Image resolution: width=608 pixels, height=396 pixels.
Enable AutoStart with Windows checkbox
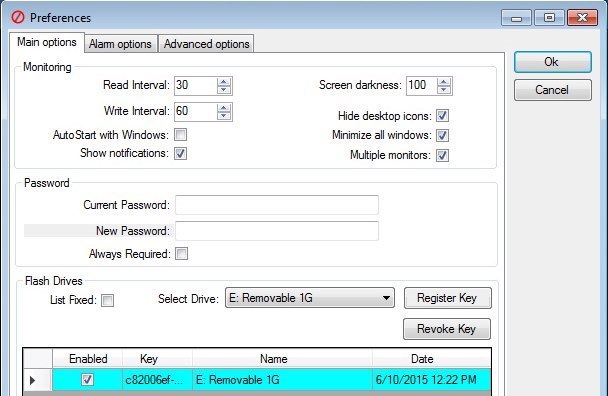(x=180, y=135)
